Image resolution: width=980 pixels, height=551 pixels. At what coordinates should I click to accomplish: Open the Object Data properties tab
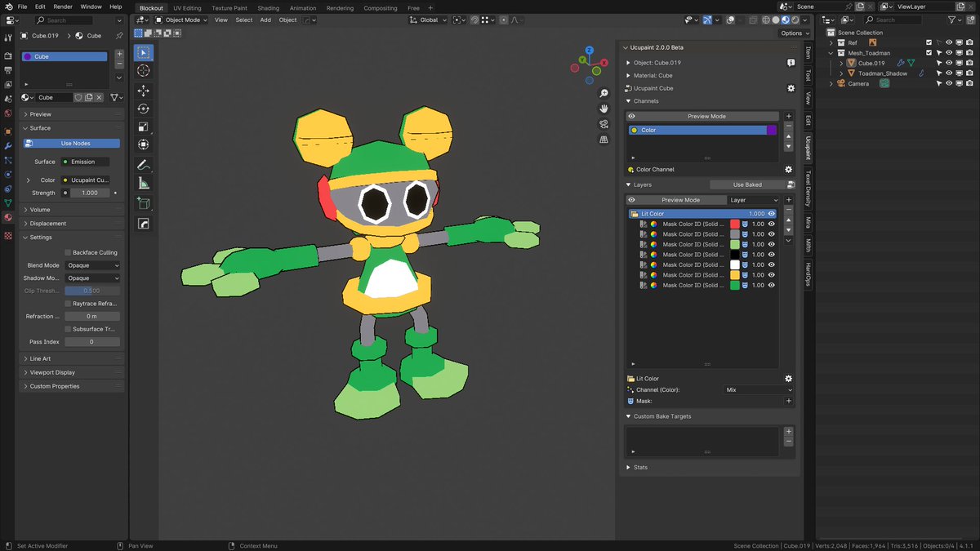8,202
